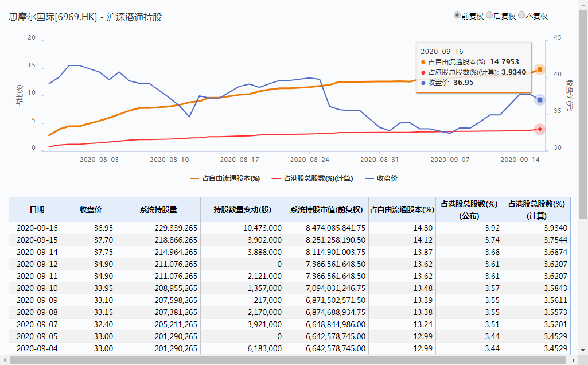Image resolution: width=588 pixels, height=365 pixels.
Task: Click the free float percentage 14.80
Action: [x=423, y=228]
